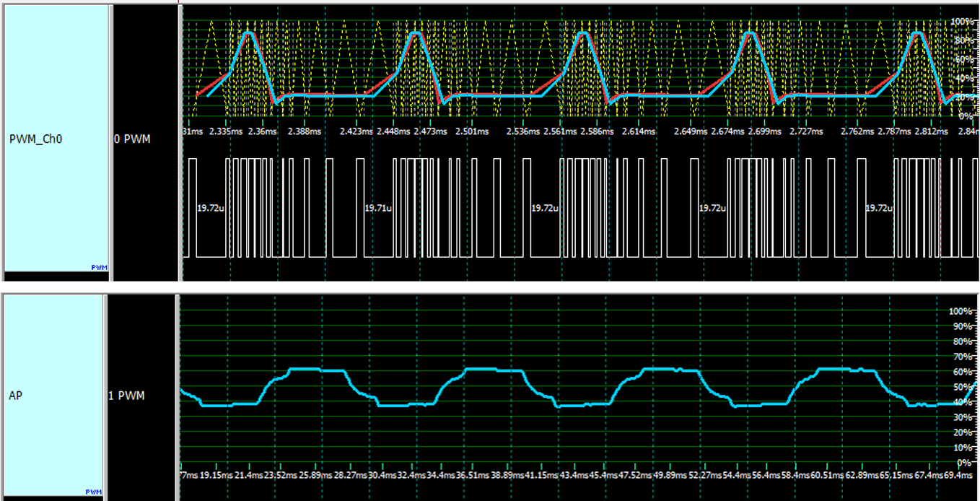Click the 0 PWM channel index label
The width and height of the screenshot is (980, 501).
pos(133,139)
